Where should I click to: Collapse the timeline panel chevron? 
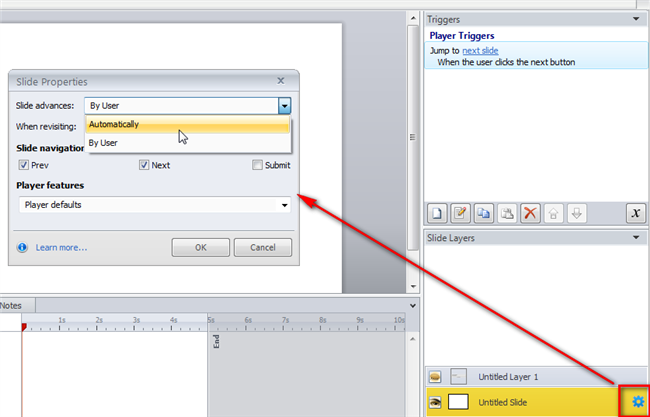click(413, 306)
